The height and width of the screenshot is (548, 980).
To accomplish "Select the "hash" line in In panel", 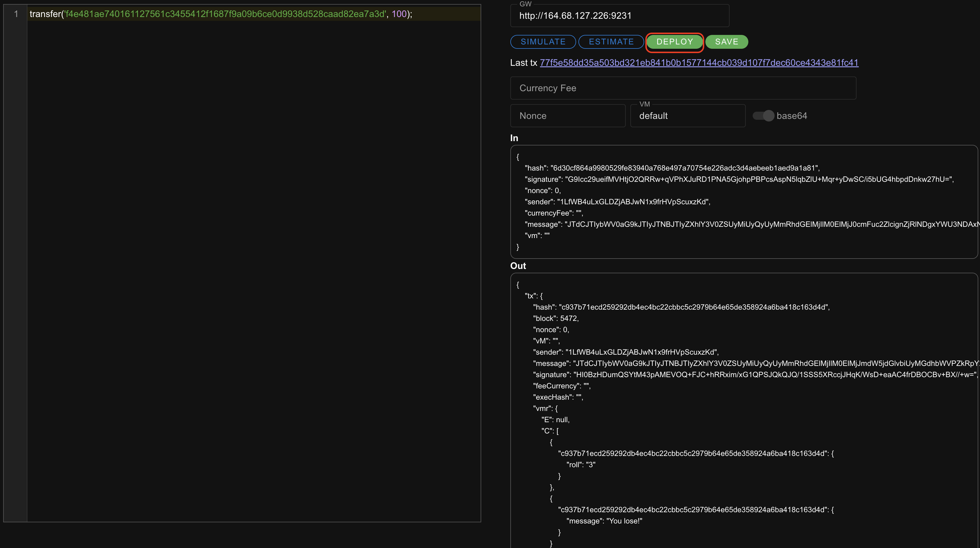I will [672, 168].
